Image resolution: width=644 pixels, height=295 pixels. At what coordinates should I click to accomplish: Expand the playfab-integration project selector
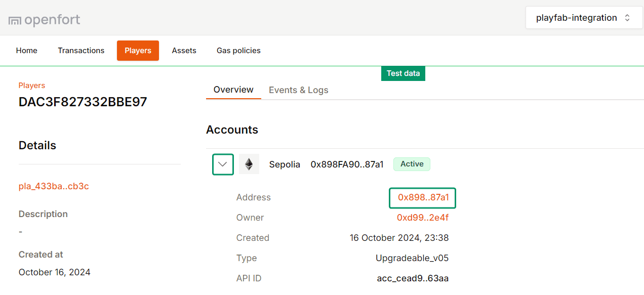(x=584, y=17)
